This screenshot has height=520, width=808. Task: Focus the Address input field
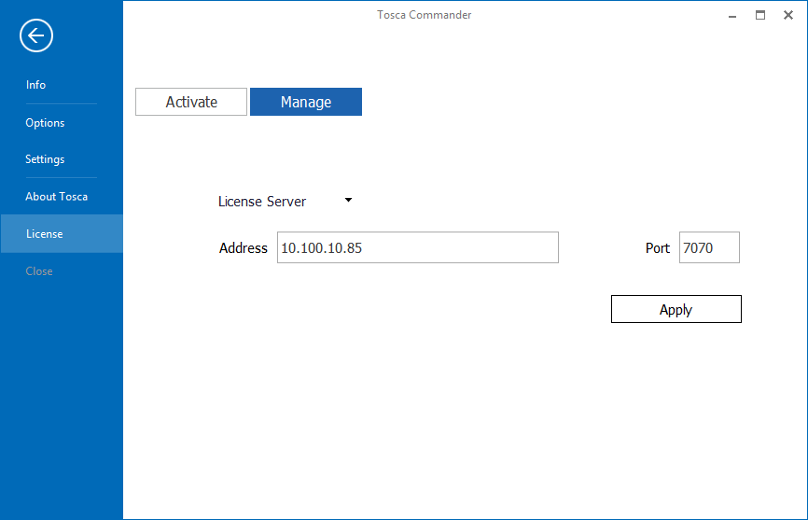(x=418, y=247)
